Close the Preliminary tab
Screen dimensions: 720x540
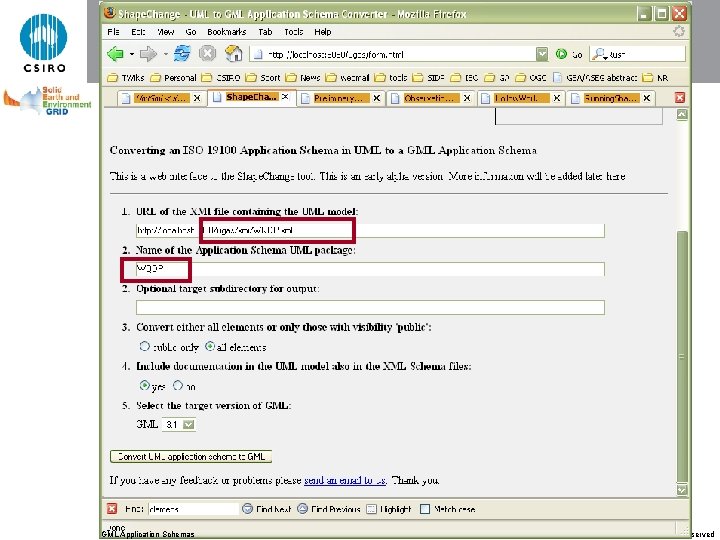point(377,98)
